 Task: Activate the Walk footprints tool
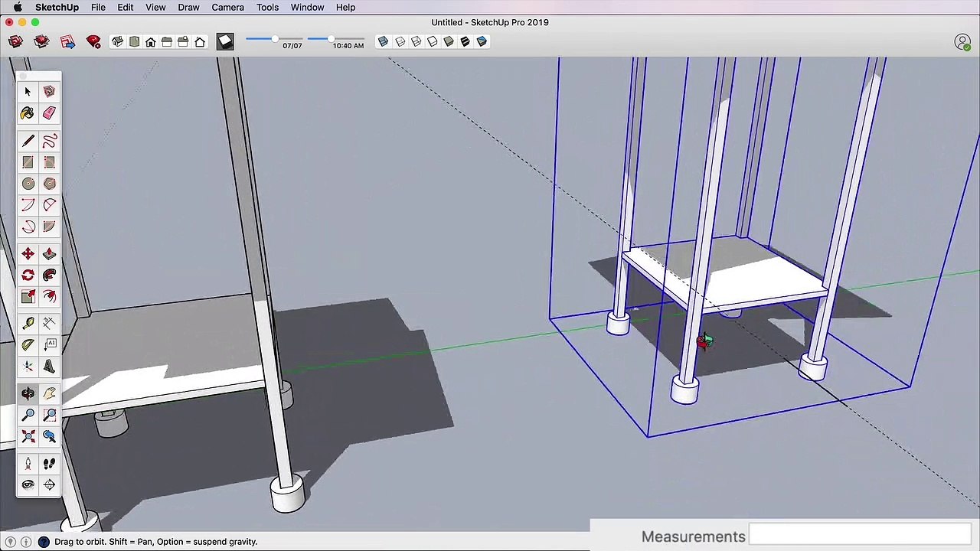point(49,464)
